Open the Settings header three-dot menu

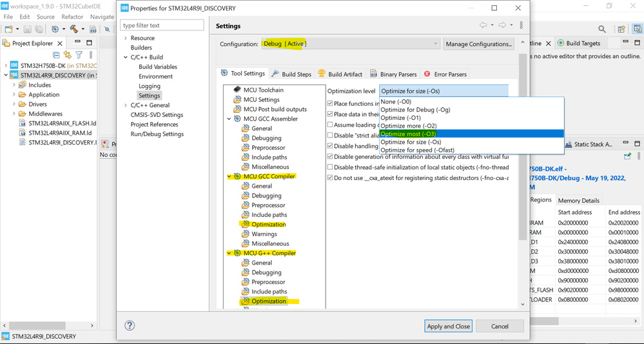tap(522, 25)
